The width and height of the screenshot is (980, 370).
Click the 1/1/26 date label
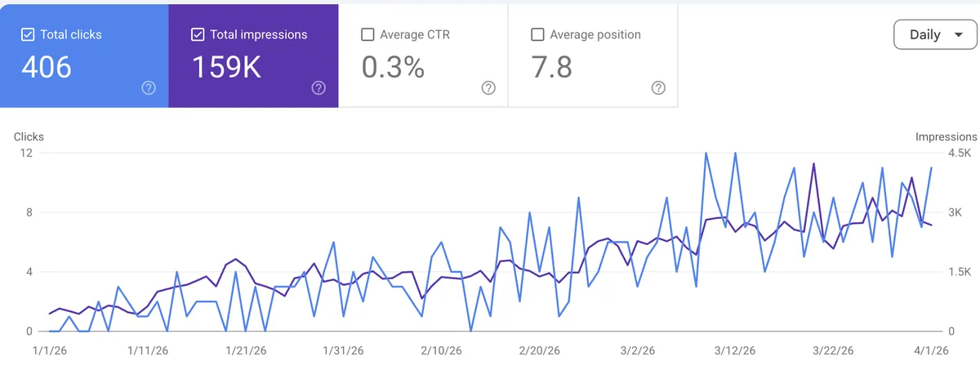50,351
